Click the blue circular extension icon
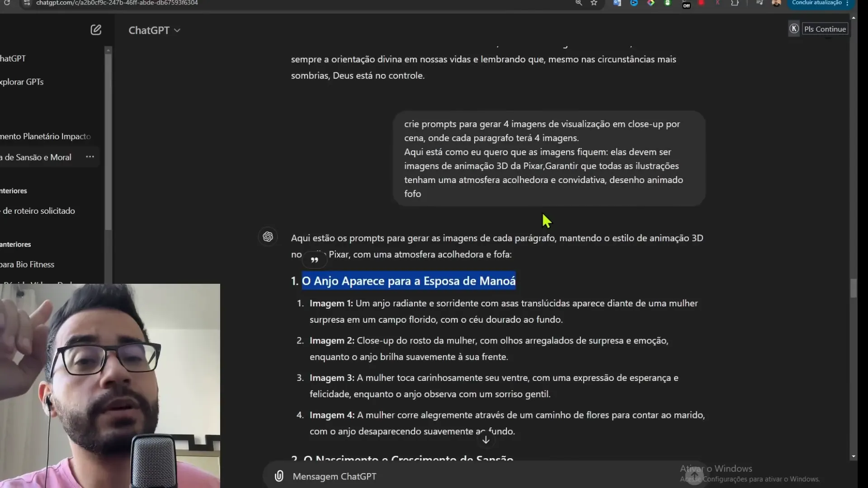Screen dimensions: 868x488 [x=634, y=3]
